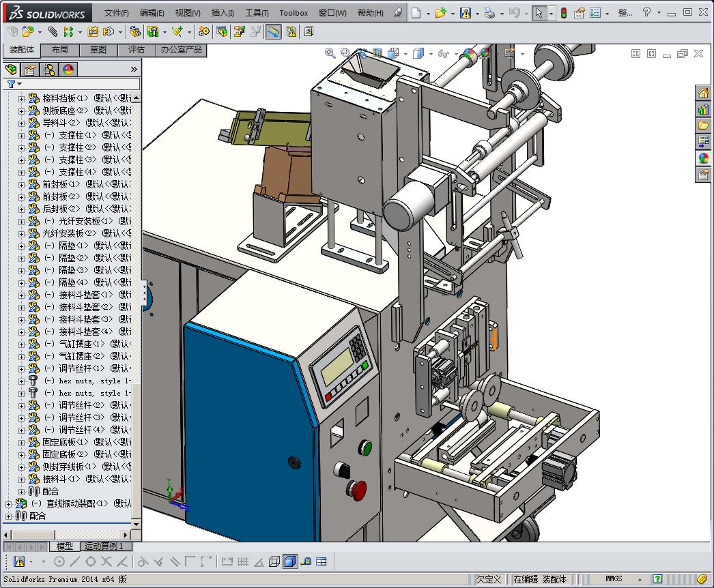Open the 插入(I) menu
This screenshot has height=588, width=714.
223,13
